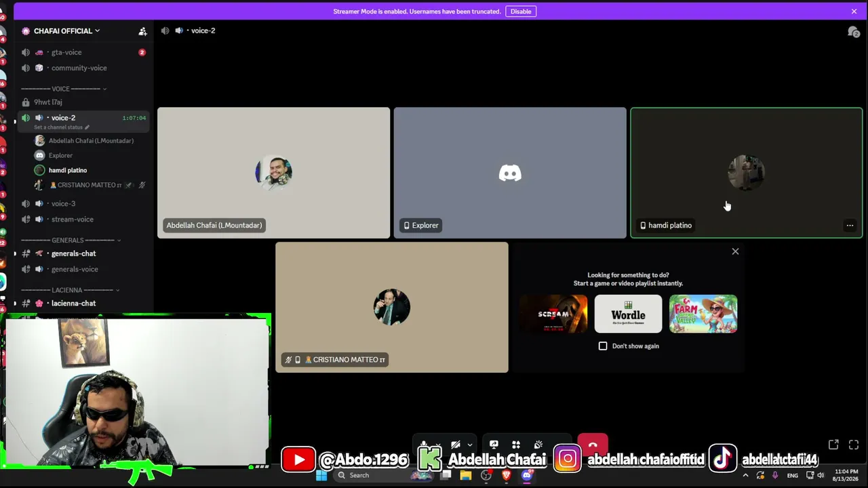
Task: Select CRISTIANO MATTEO in voice-2 member list
Action: tap(90, 185)
